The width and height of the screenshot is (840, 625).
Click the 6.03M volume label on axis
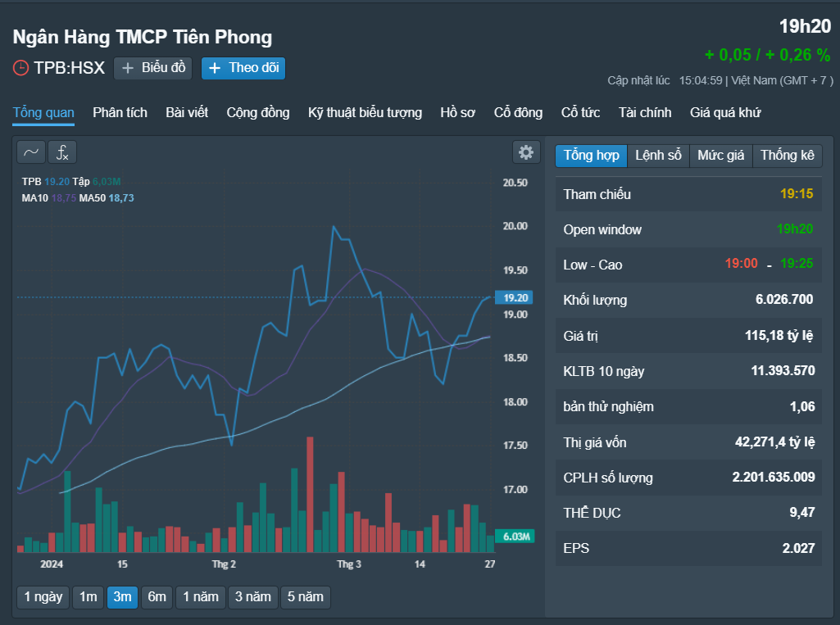pos(515,537)
